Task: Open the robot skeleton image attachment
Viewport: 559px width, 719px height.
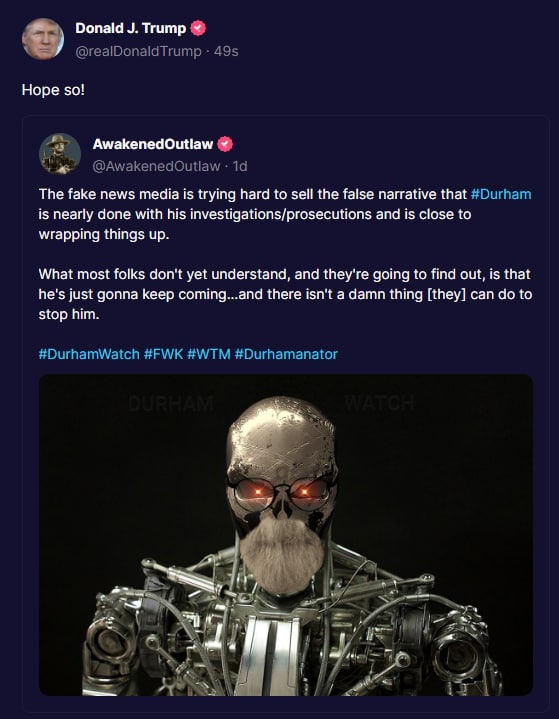Action: tap(286, 535)
